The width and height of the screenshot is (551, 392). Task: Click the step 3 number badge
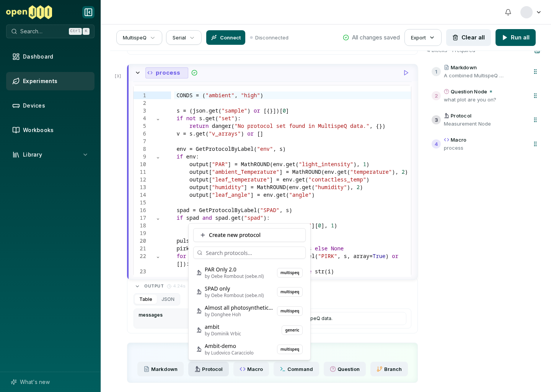pos(436,120)
